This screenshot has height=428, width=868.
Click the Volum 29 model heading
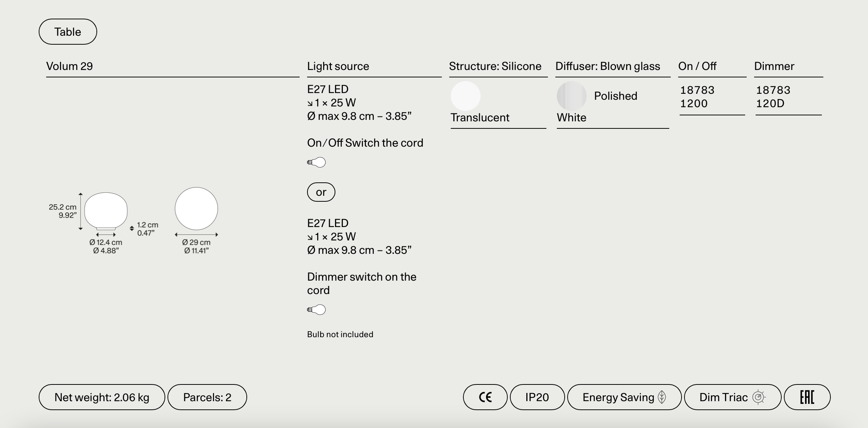point(70,66)
